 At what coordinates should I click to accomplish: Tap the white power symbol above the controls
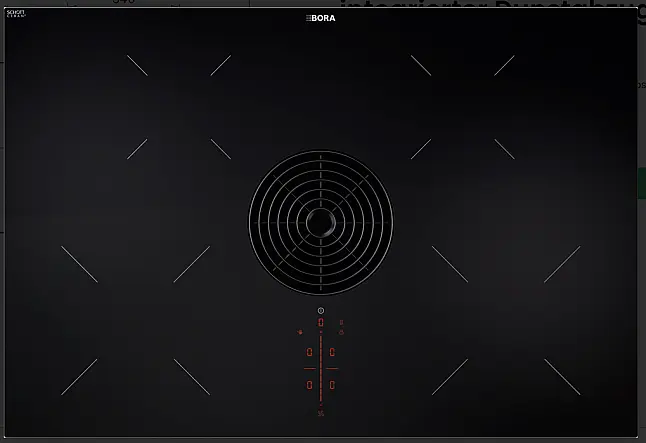click(321, 311)
